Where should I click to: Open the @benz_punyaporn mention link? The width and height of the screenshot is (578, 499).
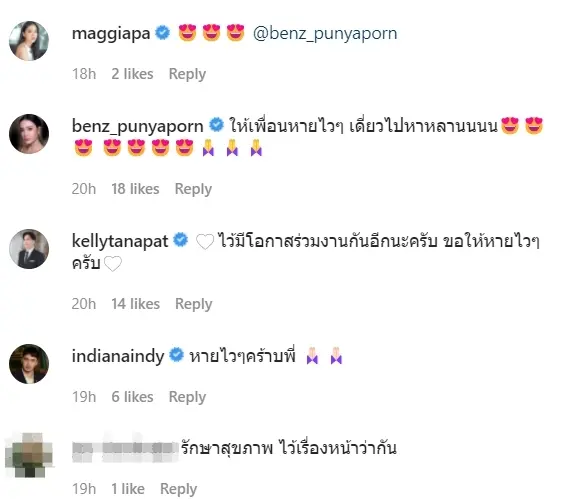click(325, 34)
